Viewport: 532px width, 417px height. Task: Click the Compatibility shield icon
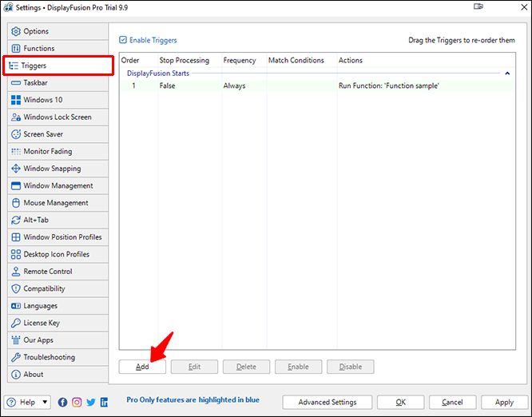coord(16,288)
